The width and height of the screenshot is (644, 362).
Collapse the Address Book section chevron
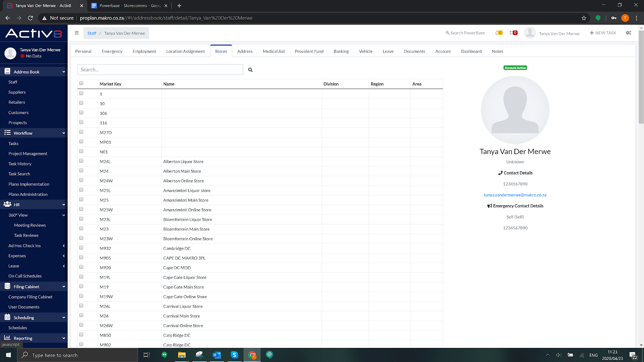pos(64,72)
